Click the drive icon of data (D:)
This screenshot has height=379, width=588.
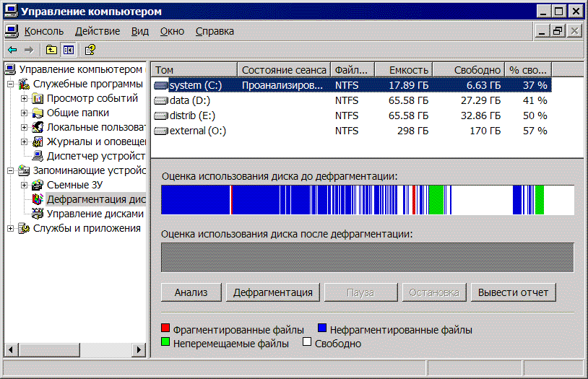click(x=161, y=100)
